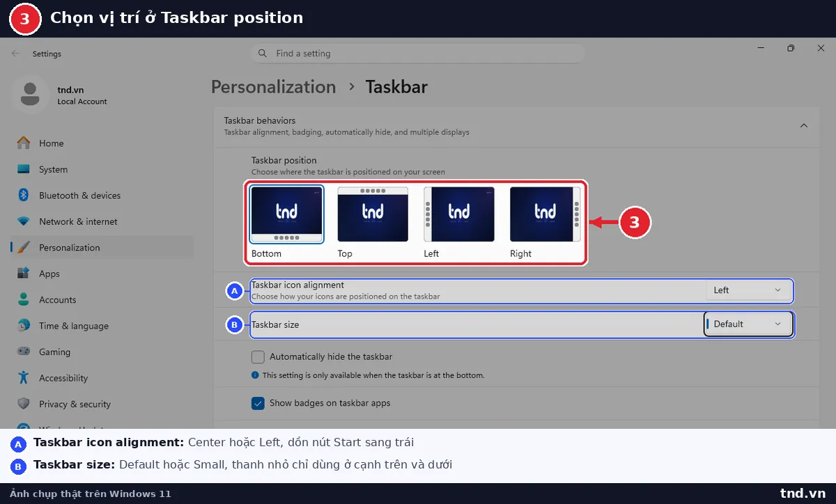Click the System monitor icon

point(24,169)
